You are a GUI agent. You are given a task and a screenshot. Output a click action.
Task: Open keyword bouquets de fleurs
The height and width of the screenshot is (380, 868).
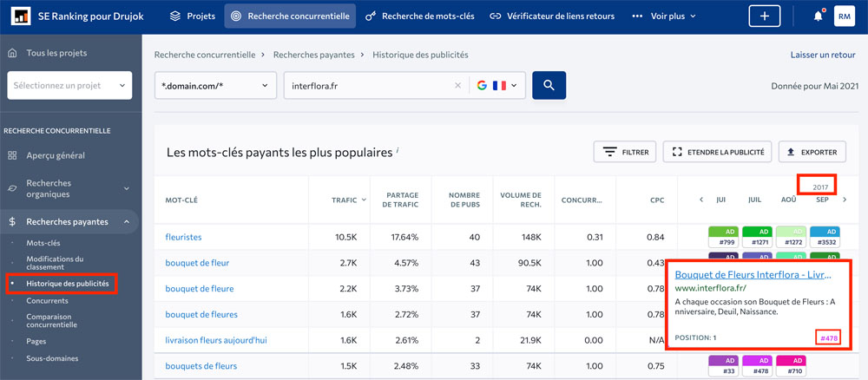pyautogui.click(x=201, y=366)
